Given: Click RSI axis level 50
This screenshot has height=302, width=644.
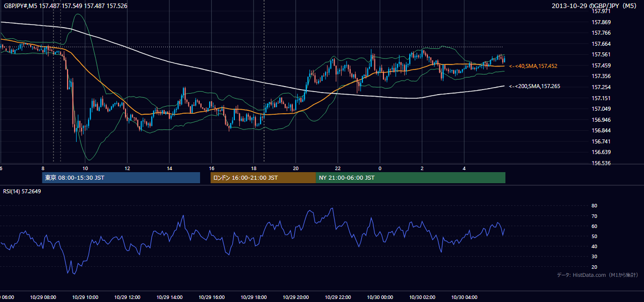Looking at the screenshot, I should coord(594,236).
